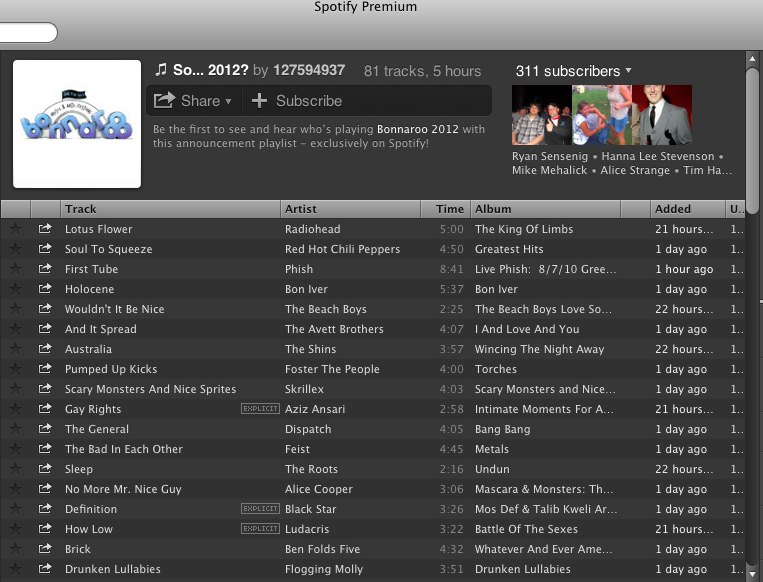Star The Bad In Each Other track
Screen dimensions: 763x582
tap(16, 448)
